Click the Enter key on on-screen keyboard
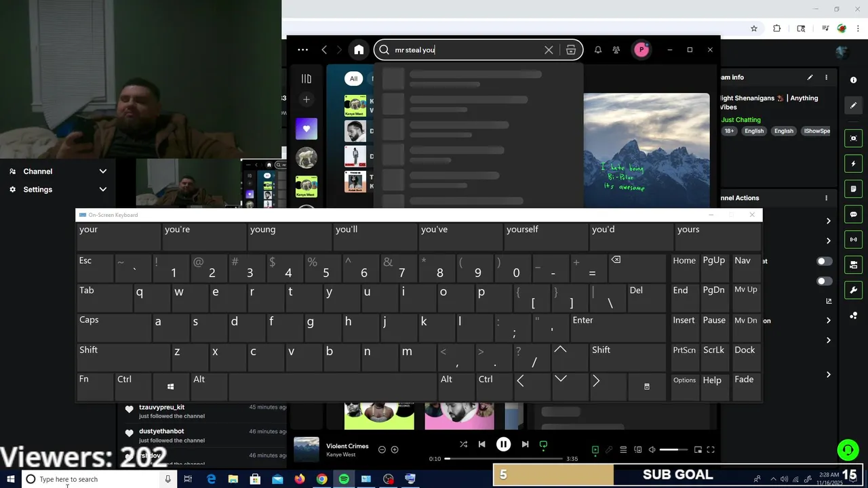The width and height of the screenshot is (868, 488). [x=618, y=328]
